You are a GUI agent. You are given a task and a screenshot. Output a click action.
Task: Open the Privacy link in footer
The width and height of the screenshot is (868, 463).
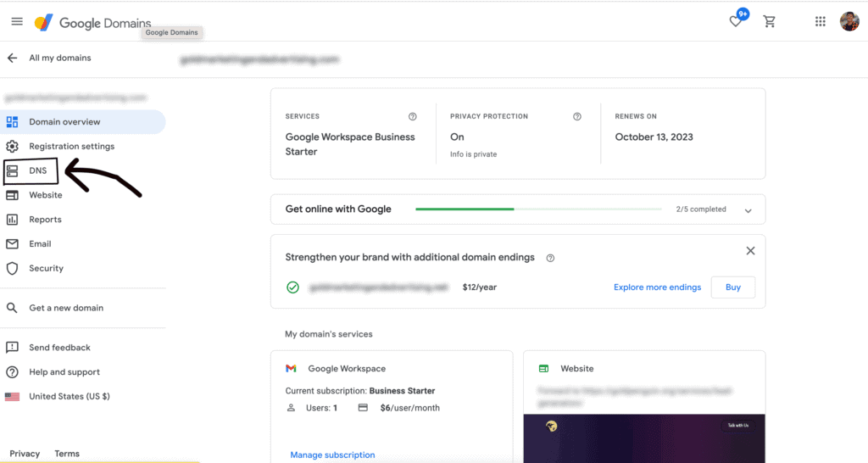[x=25, y=454]
